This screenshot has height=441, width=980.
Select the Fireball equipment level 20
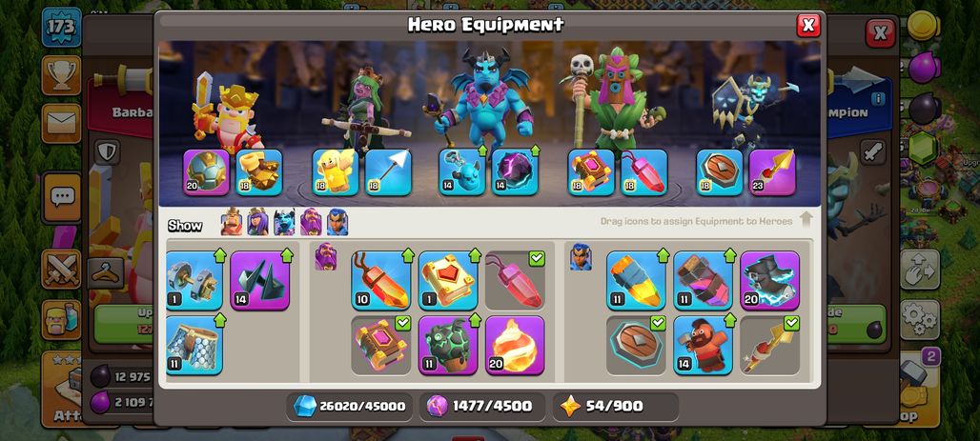point(515,346)
